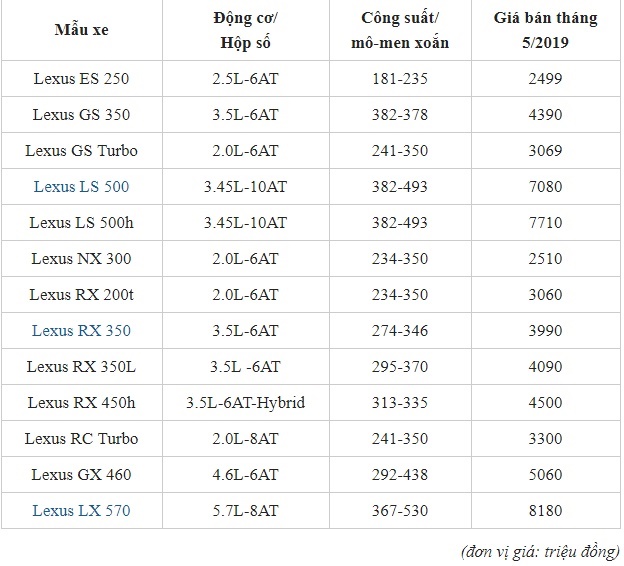
Task: Select the 8180 price cell
Action: coord(544,511)
